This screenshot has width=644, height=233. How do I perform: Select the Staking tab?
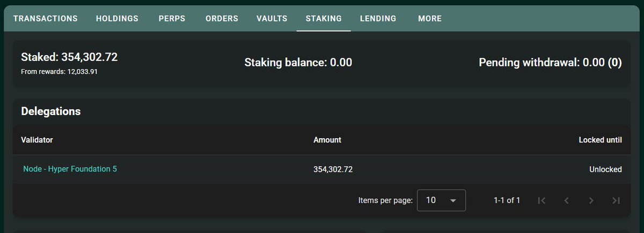tap(324, 18)
